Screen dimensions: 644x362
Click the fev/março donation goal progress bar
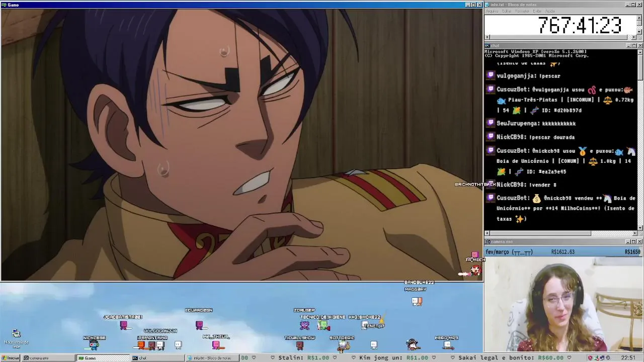(563, 251)
